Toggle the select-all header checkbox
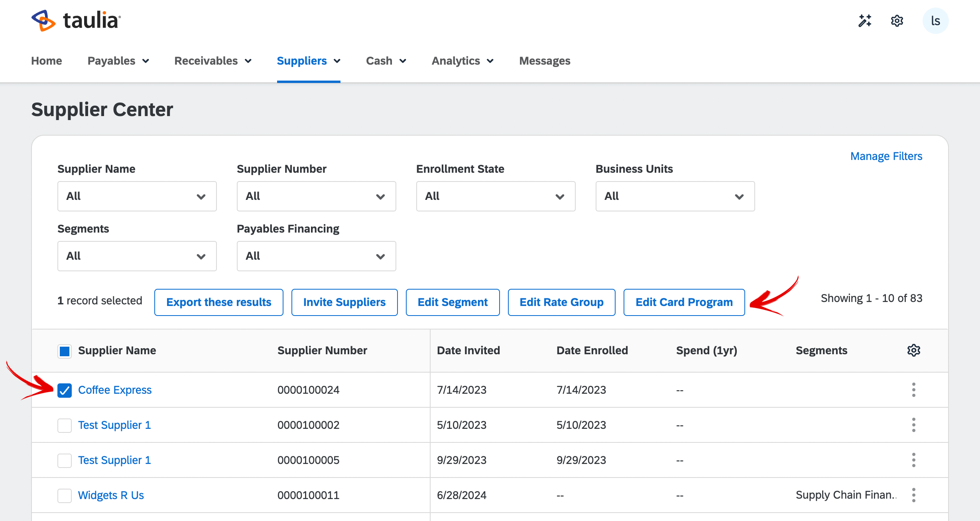This screenshot has height=521, width=980. click(65, 351)
